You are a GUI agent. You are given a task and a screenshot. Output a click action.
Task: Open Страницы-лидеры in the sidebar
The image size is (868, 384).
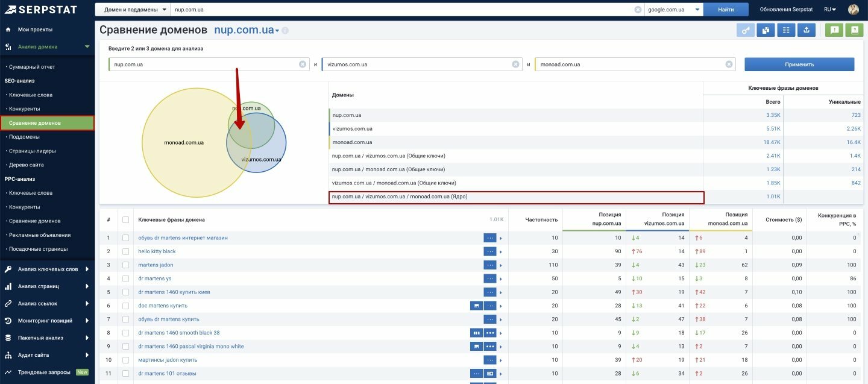click(32, 151)
